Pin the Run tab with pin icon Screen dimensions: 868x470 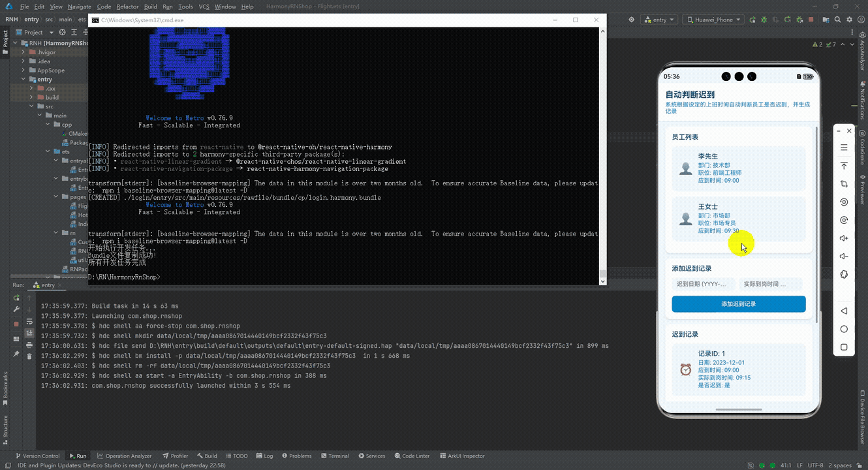coord(16,354)
